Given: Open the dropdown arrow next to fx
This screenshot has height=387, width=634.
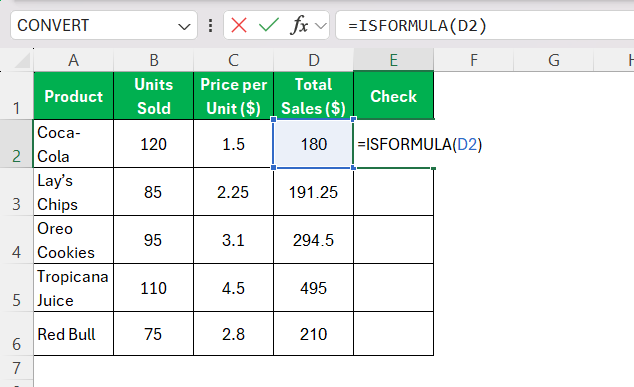Looking at the screenshot, I should [321, 26].
